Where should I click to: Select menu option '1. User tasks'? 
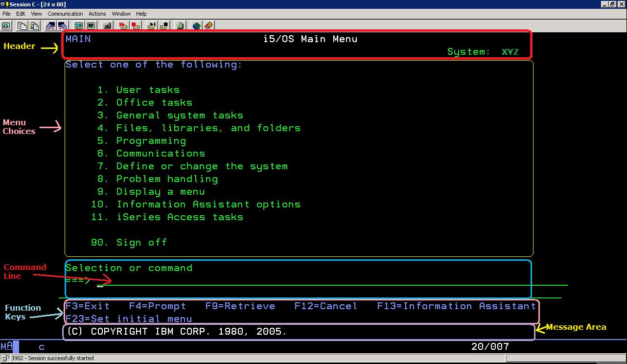point(139,90)
